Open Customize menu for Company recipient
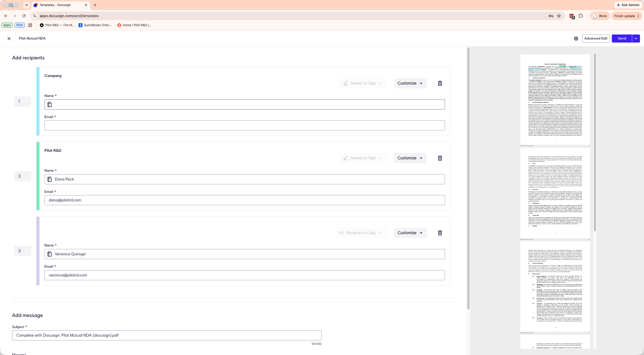This screenshot has width=644, height=355. [410, 83]
